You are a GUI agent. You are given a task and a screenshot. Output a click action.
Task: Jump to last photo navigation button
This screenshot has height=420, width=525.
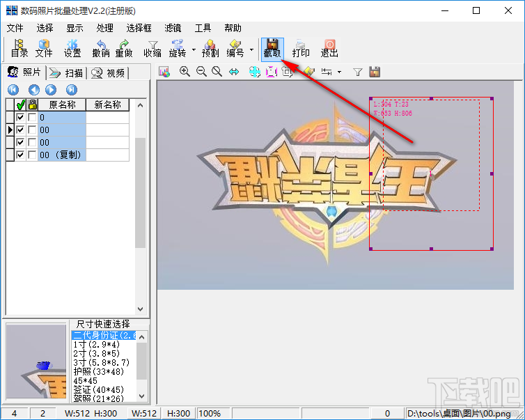(x=72, y=90)
